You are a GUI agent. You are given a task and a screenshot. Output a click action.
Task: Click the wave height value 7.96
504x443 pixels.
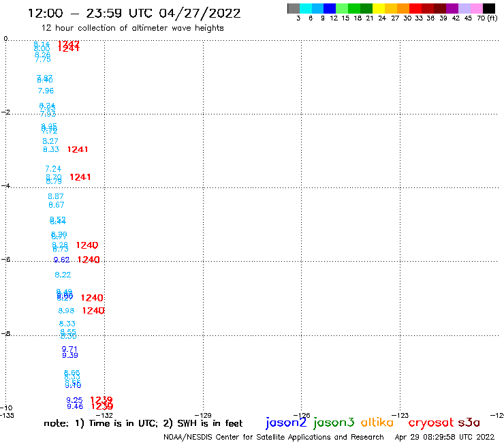tap(46, 91)
